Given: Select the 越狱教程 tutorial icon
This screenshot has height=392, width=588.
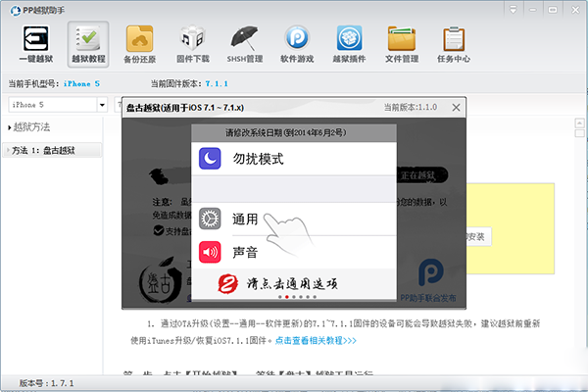Looking at the screenshot, I should [x=88, y=44].
